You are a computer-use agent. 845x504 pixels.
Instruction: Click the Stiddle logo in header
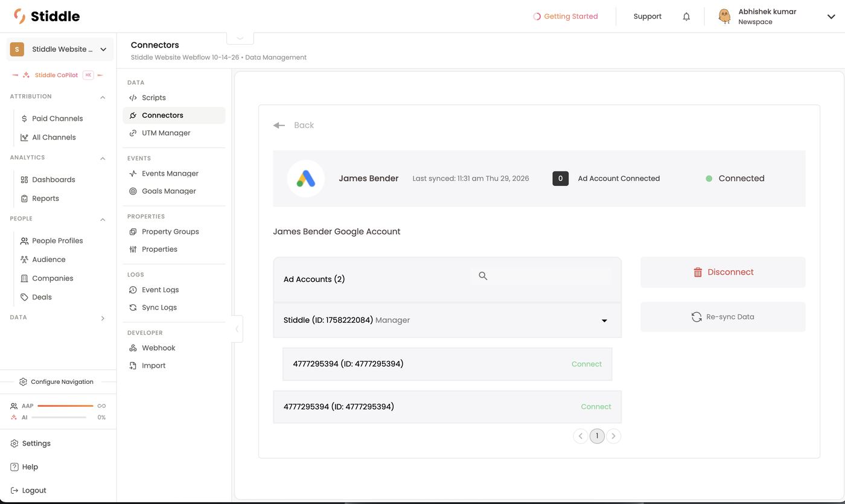pyautogui.click(x=46, y=16)
